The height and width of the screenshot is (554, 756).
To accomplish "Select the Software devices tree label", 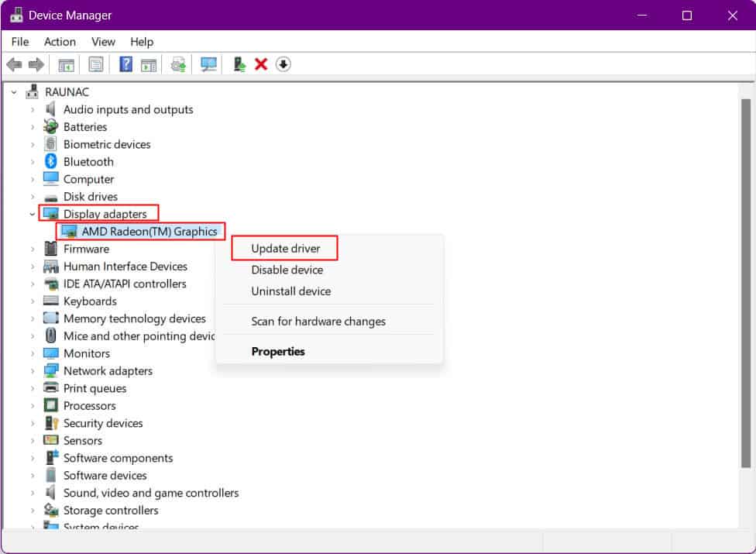I will (x=105, y=476).
